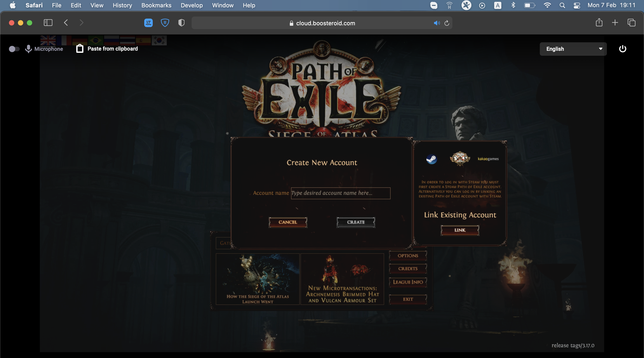Show the tab overview
The height and width of the screenshot is (358, 644).
tap(631, 23)
